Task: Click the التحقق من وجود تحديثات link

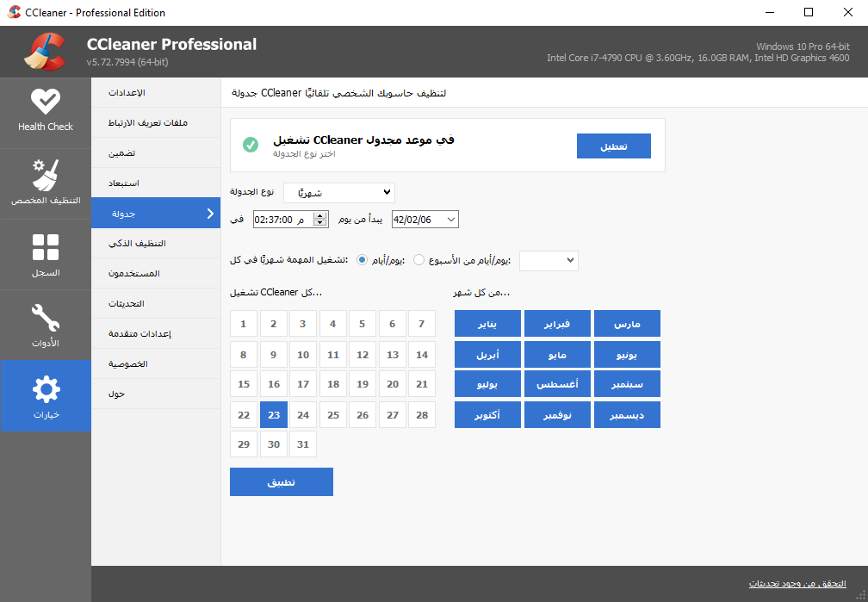Action: (797, 583)
